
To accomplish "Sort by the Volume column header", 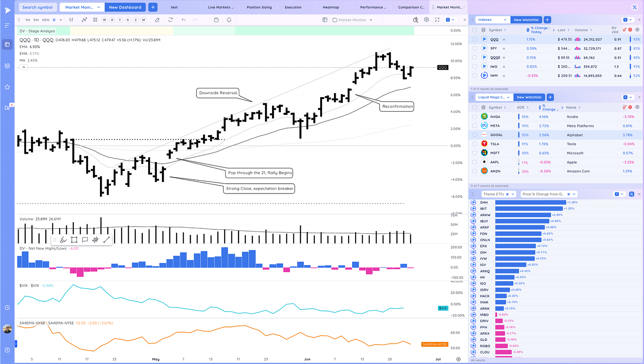I will pyautogui.click(x=581, y=30).
